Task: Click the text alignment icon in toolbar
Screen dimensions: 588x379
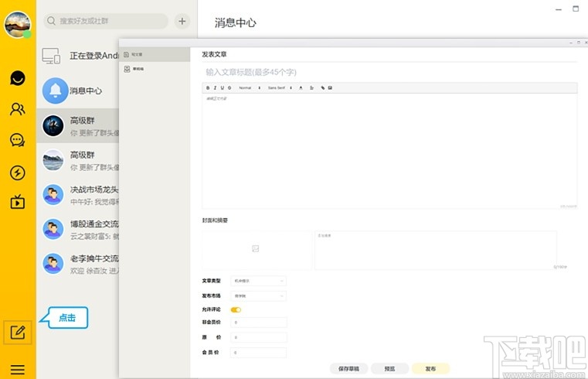Action: [311, 88]
